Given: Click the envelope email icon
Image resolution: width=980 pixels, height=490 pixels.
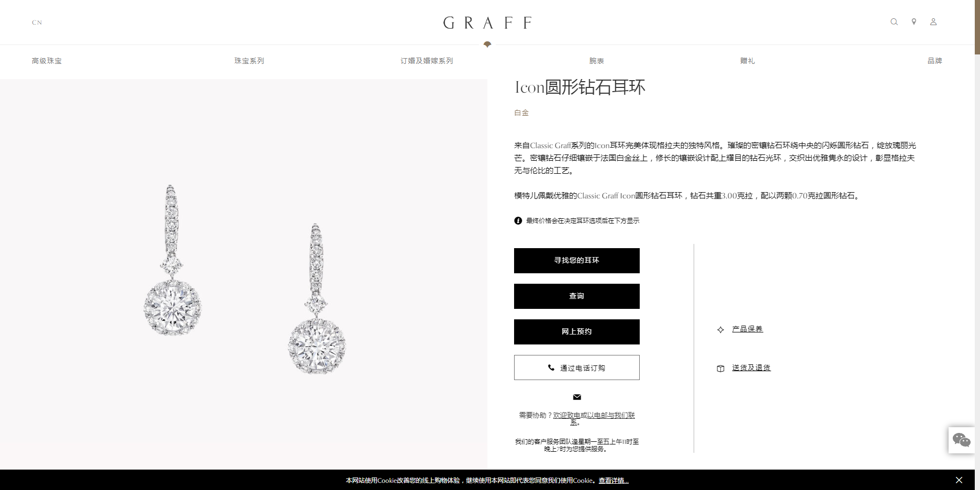Looking at the screenshot, I should (x=577, y=397).
